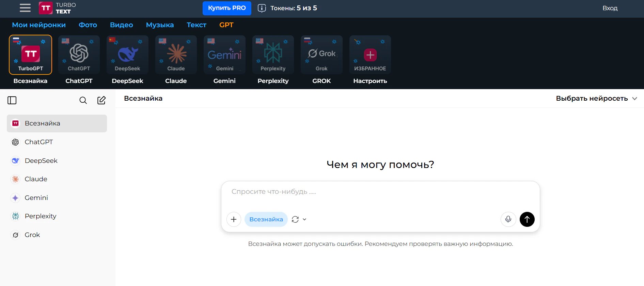Focus the Спросите что-нибудь input field
Viewport: 644px width, 286px height.
(380, 192)
